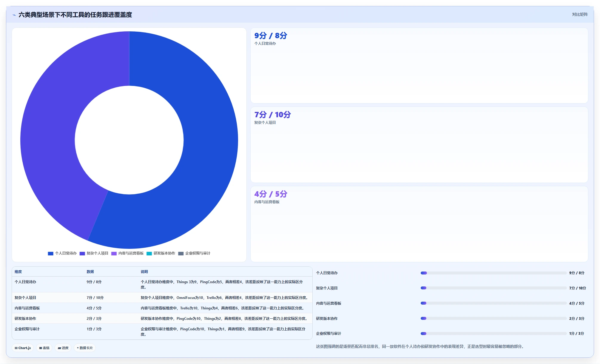Viewport: 600px width, 364px height.
Task: Click the 对比矩阵 badge in the header
Action: pyautogui.click(x=580, y=14)
